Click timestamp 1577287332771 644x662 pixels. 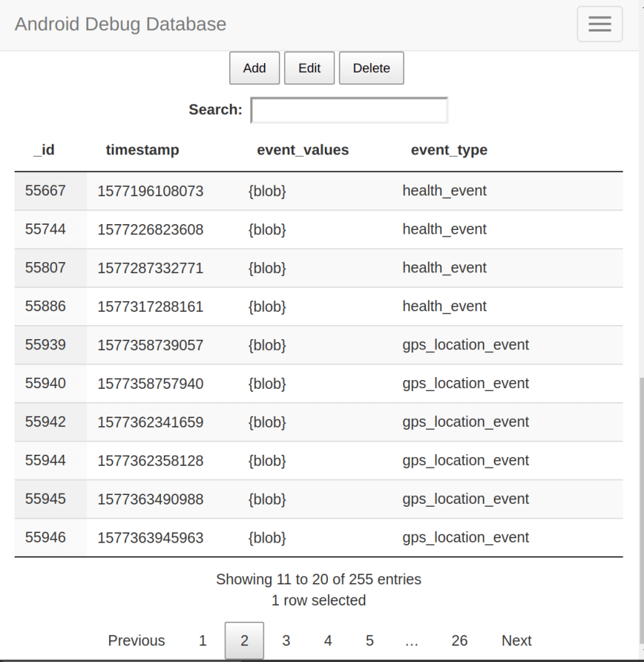[151, 268]
